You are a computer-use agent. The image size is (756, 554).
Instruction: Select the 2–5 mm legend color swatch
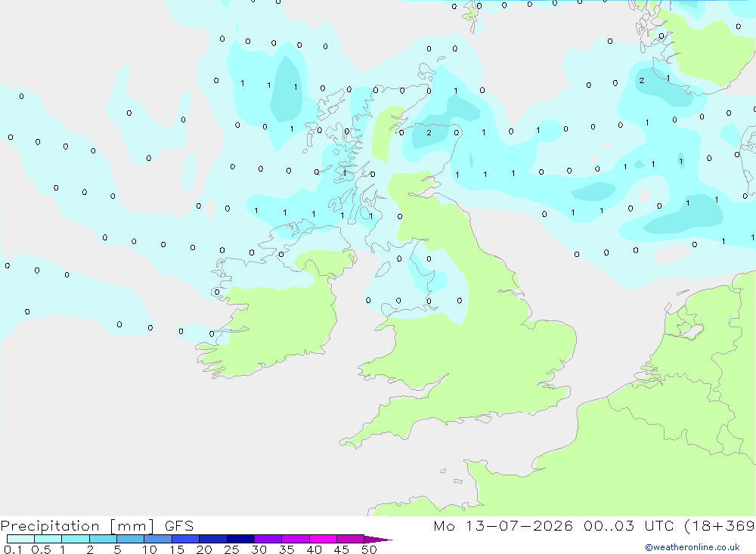[x=103, y=539]
